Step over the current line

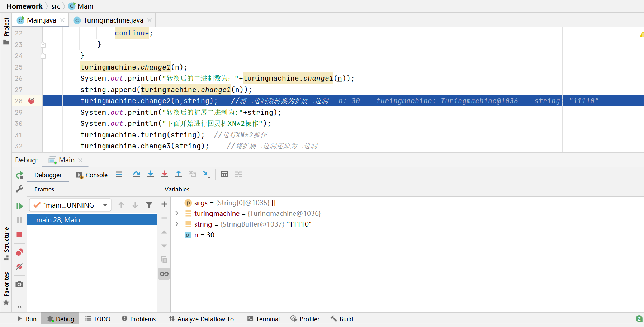pyautogui.click(x=136, y=175)
